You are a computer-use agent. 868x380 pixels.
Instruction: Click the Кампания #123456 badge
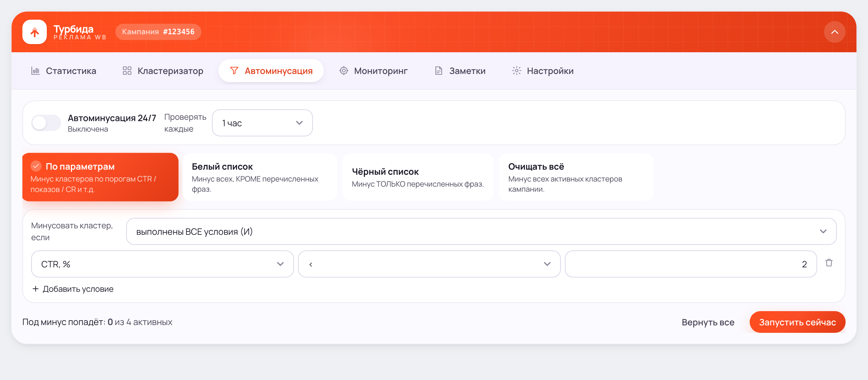(158, 32)
